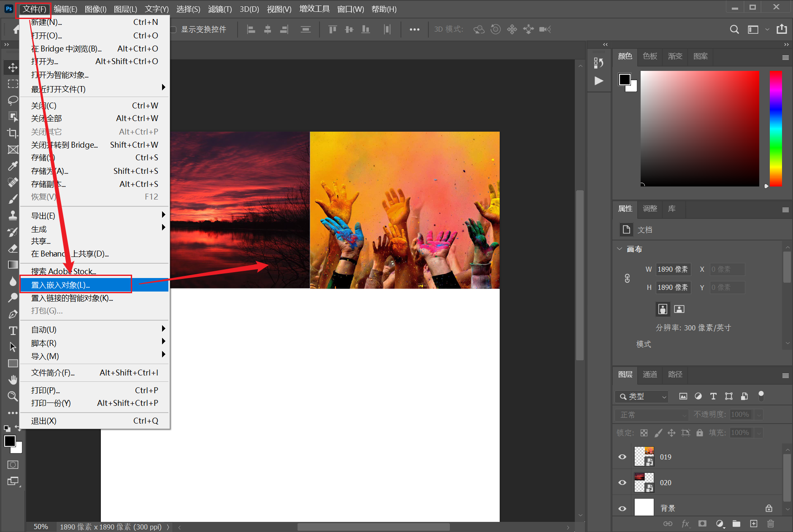Select the Move tool
This screenshot has height=532, width=793.
point(13,68)
